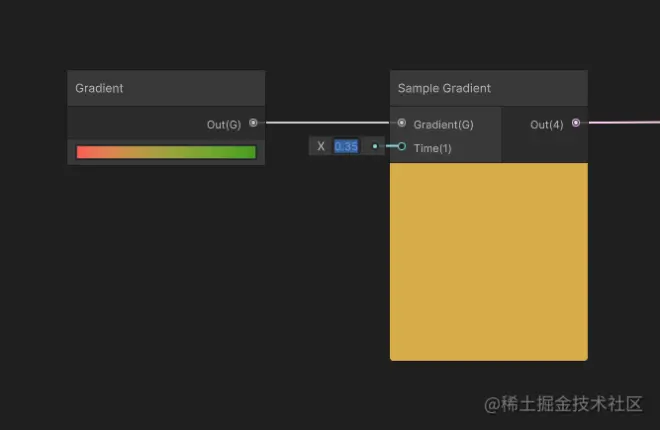Click the Sample Gradient node title

(x=444, y=88)
